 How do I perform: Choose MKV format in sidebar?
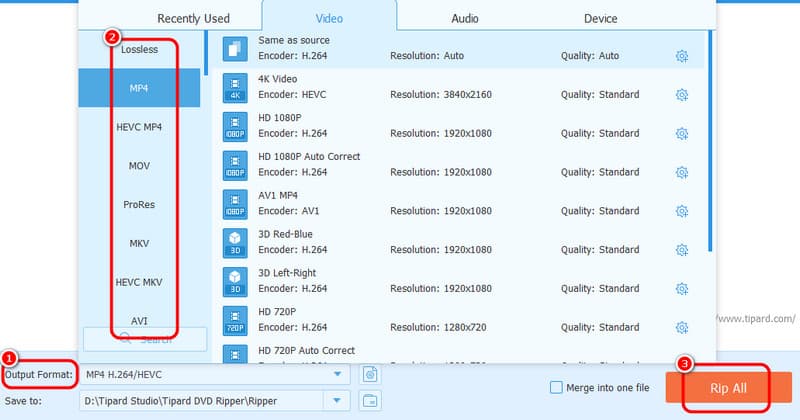pyautogui.click(x=139, y=243)
